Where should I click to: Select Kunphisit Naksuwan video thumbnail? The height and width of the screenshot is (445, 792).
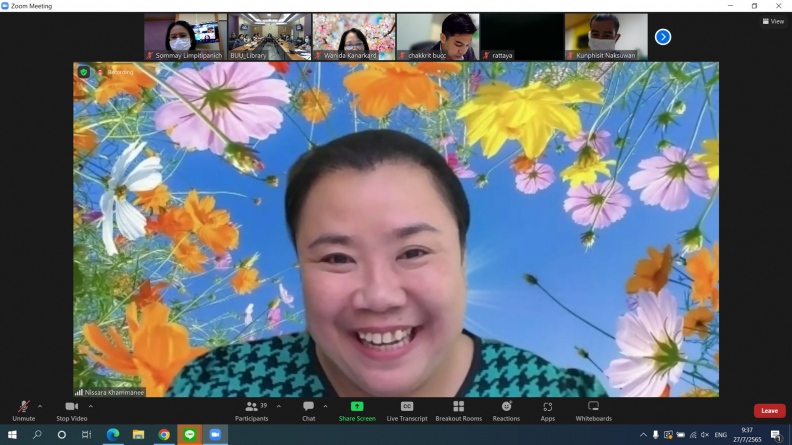[x=606, y=37]
